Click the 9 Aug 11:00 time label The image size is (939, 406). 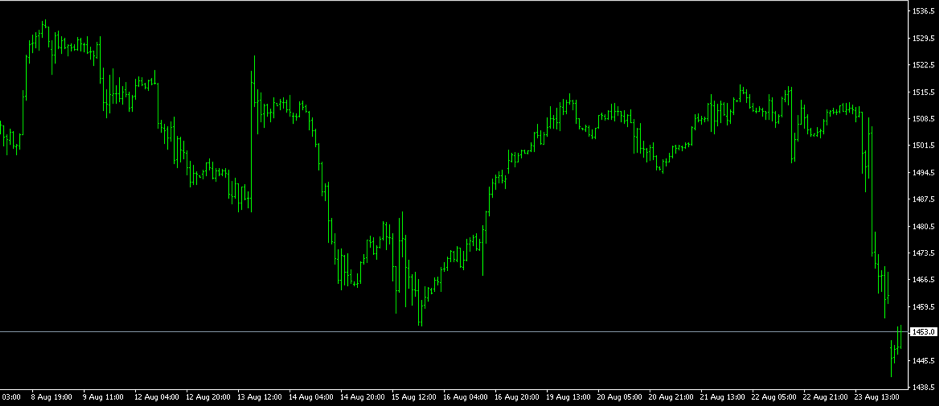click(x=103, y=398)
